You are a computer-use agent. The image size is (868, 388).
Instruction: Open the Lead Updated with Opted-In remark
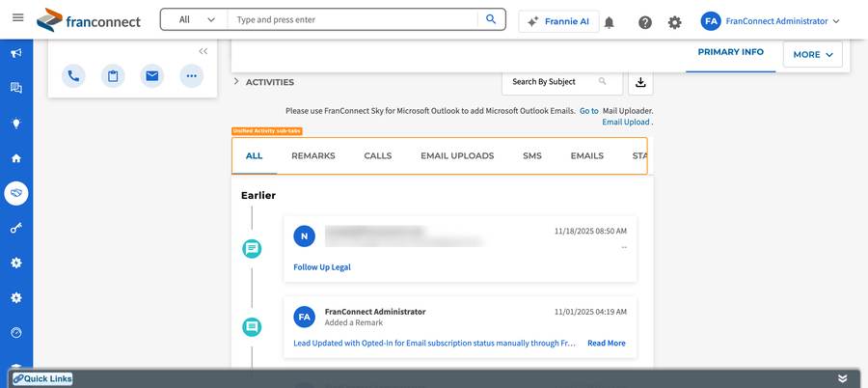(435, 343)
